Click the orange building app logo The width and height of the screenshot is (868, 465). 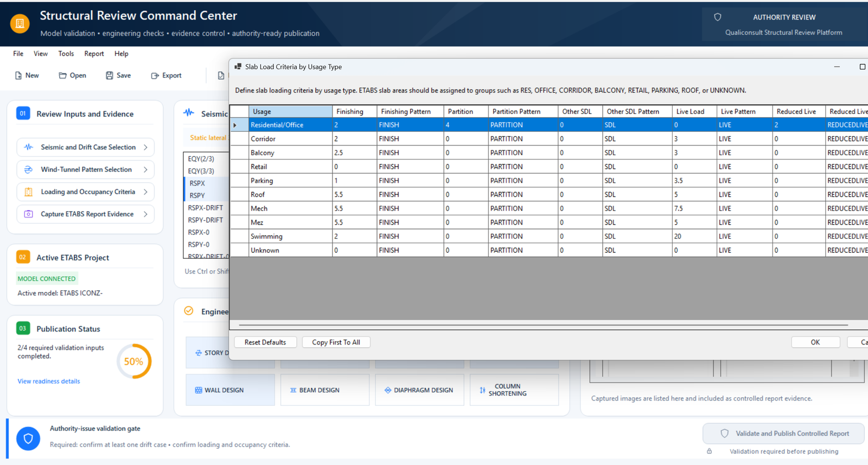point(20,23)
